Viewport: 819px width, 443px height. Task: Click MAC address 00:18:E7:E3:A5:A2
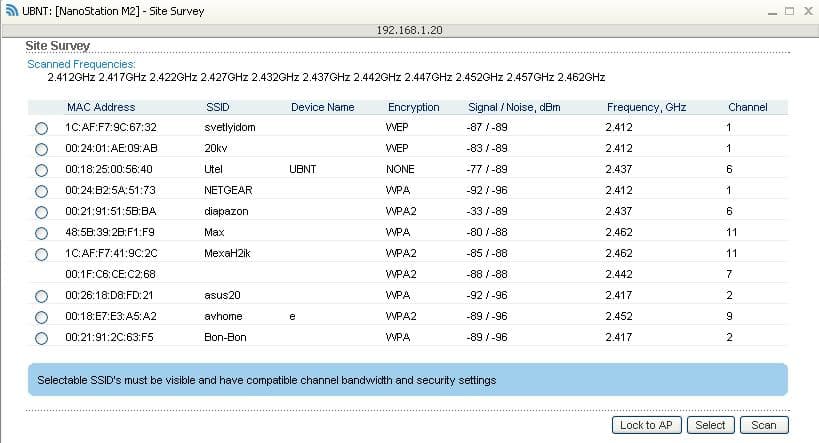[x=111, y=316]
